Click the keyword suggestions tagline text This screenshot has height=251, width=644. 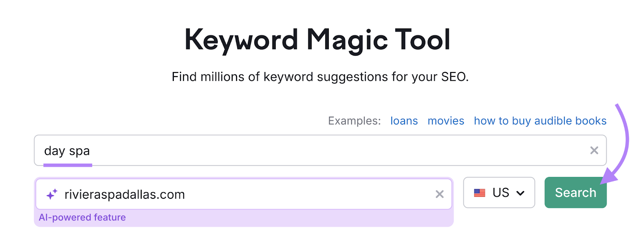321,76
